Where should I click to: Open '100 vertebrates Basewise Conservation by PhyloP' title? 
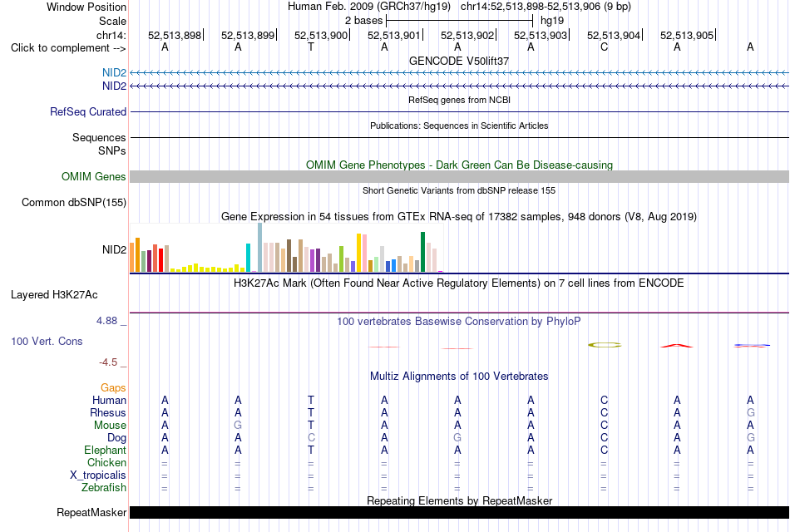point(459,322)
